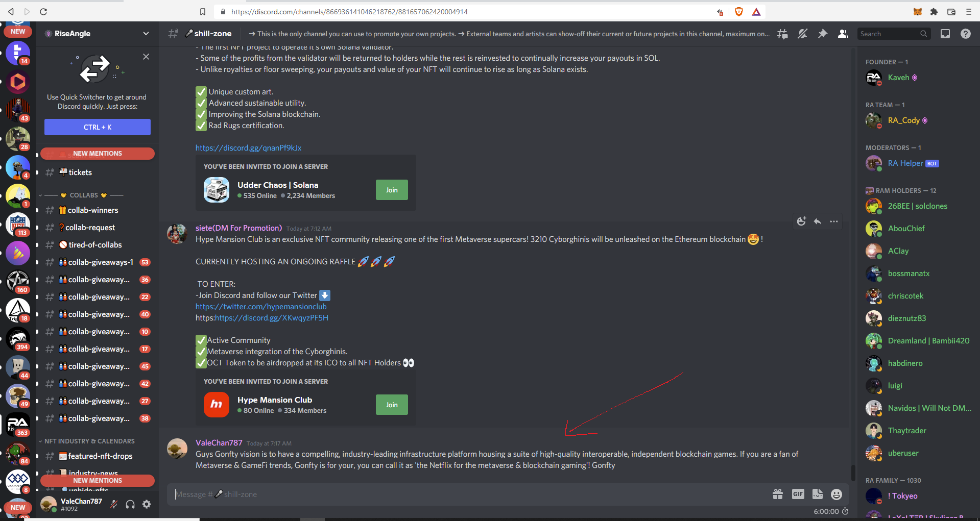The image size is (980, 521).
Task: Dismiss the Quick Switcher tip
Action: tap(146, 57)
